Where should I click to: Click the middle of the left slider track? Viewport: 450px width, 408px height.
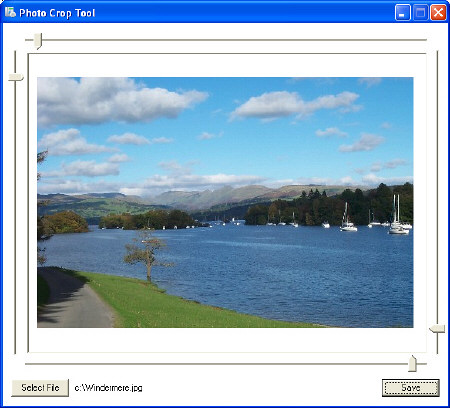coord(15,202)
